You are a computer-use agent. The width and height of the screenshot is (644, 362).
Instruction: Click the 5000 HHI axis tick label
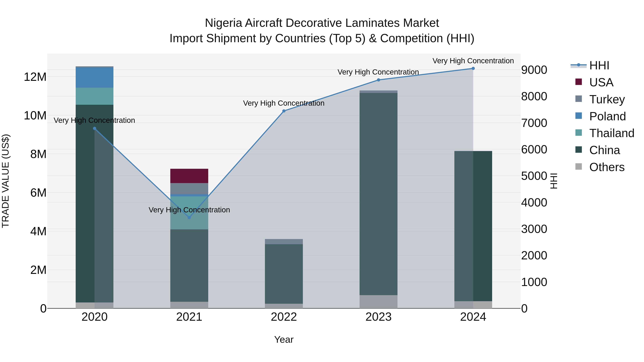[534, 176]
